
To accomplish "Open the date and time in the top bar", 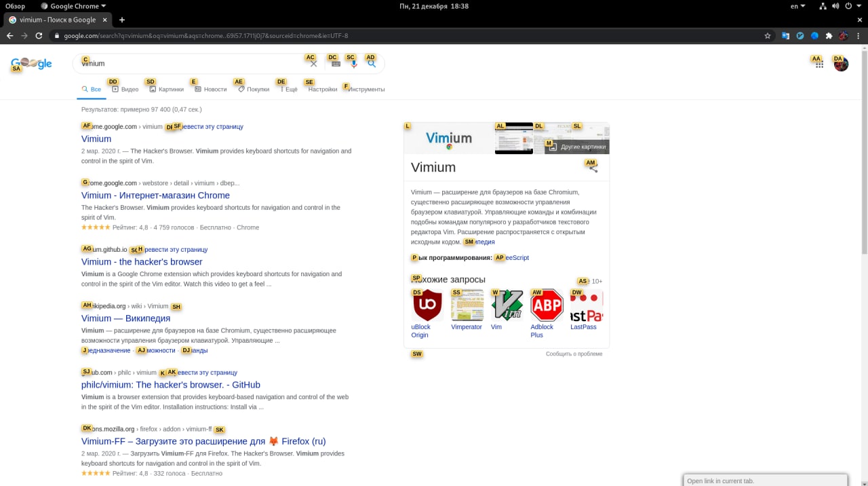I will [x=434, y=6].
